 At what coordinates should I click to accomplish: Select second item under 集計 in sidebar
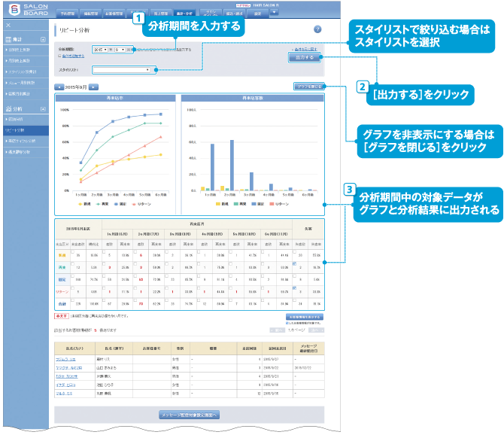click(x=26, y=60)
